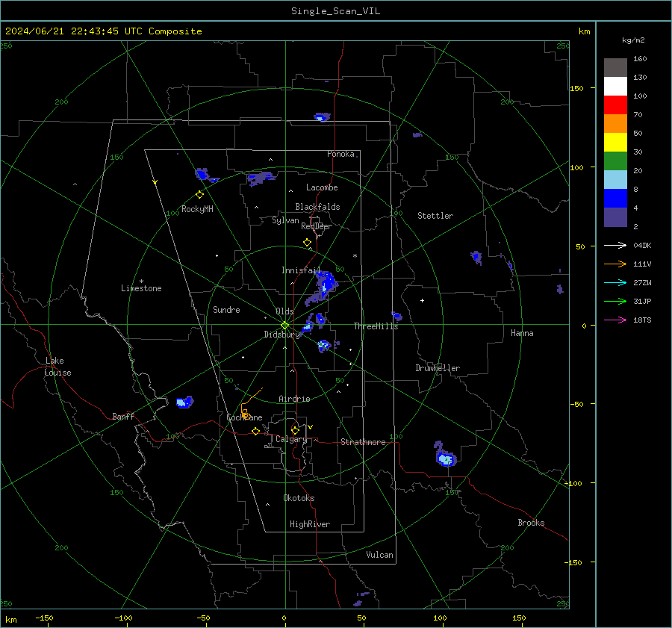
Task: Click the Cochrane town label
Action: [244, 417]
